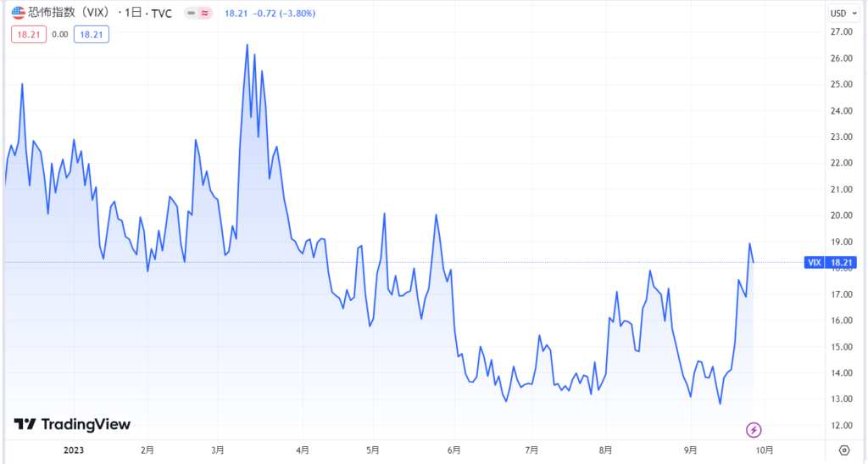Click the 2023 time axis label

[x=74, y=450]
